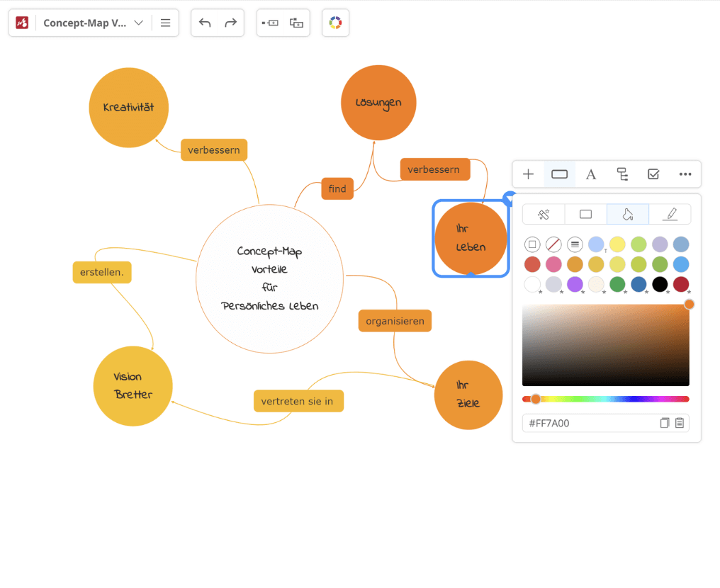This screenshot has width=720, height=588.
Task: Open the hamburger main menu
Action: pyautogui.click(x=165, y=23)
